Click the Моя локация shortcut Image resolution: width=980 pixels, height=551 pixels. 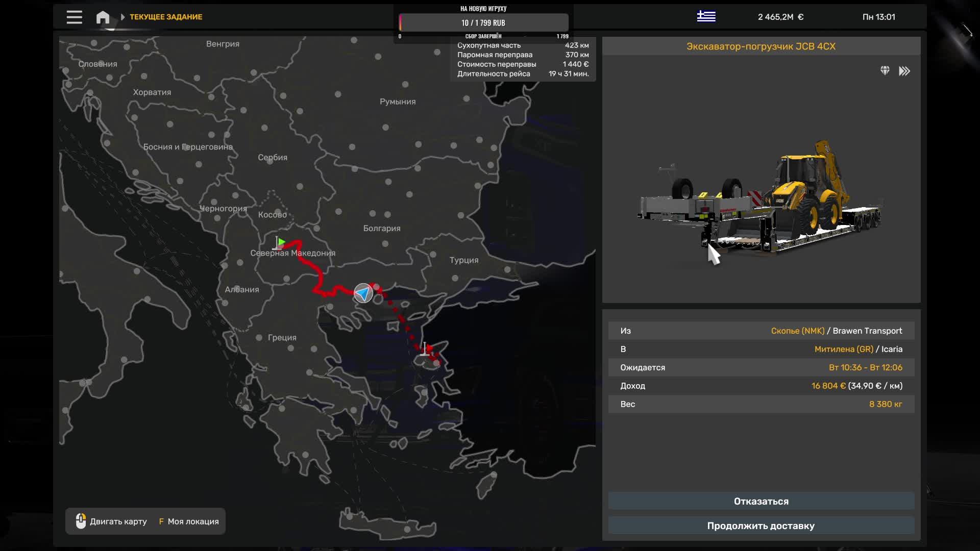188,521
